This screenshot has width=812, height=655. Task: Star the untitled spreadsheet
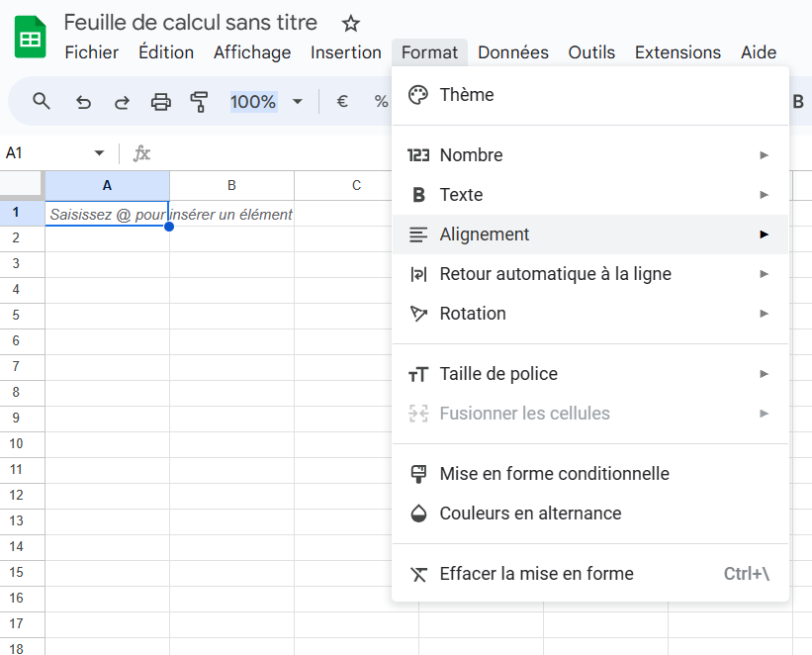pos(351,24)
